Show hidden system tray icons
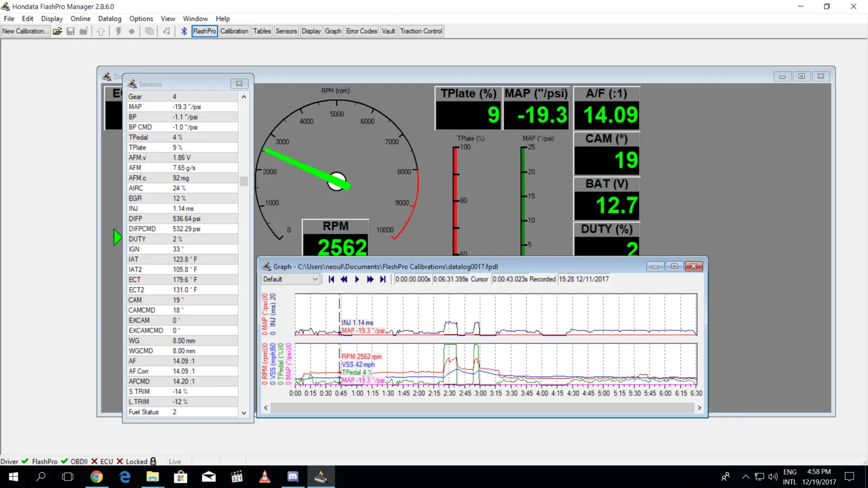This screenshot has height=488, width=868. tap(745, 477)
